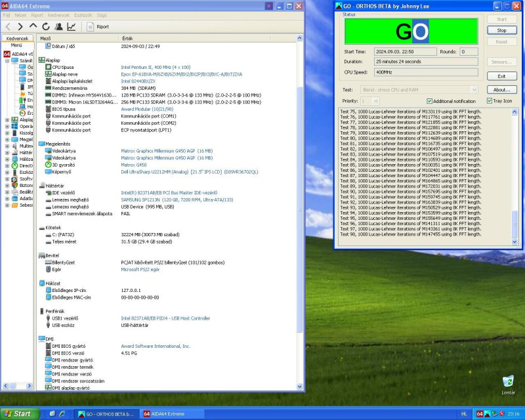Open the Lomtár recycle bin on desktop
Screen dimensions: 525x420
pyautogui.click(x=508, y=382)
